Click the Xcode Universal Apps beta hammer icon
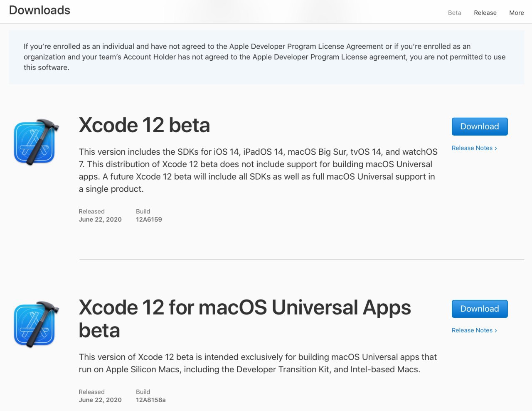The width and height of the screenshot is (532, 411). coord(37,324)
